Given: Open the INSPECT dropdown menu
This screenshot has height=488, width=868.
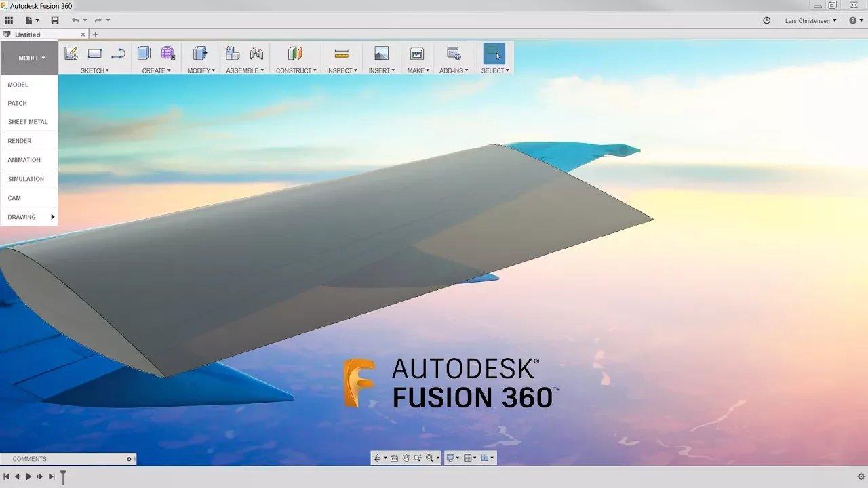Looking at the screenshot, I should [342, 70].
